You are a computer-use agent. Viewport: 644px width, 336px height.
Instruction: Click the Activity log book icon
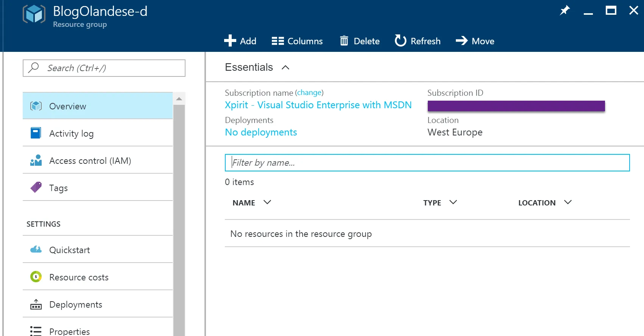[x=36, y=133]
